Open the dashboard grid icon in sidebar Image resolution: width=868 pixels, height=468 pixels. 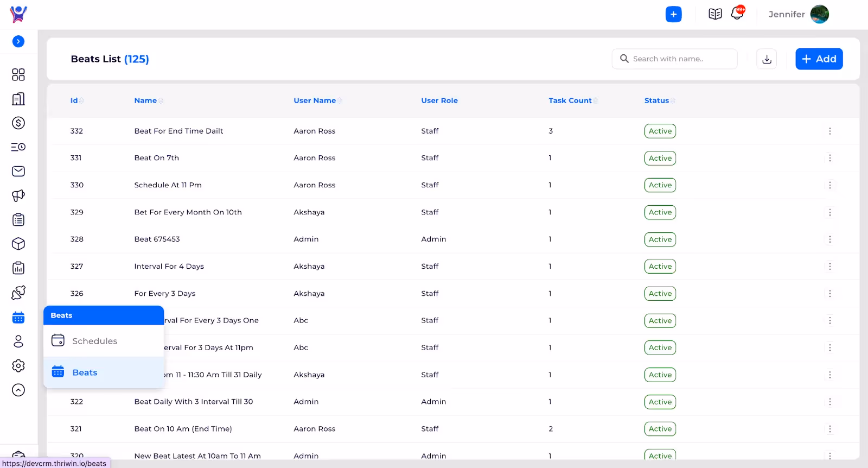[18, 74]
